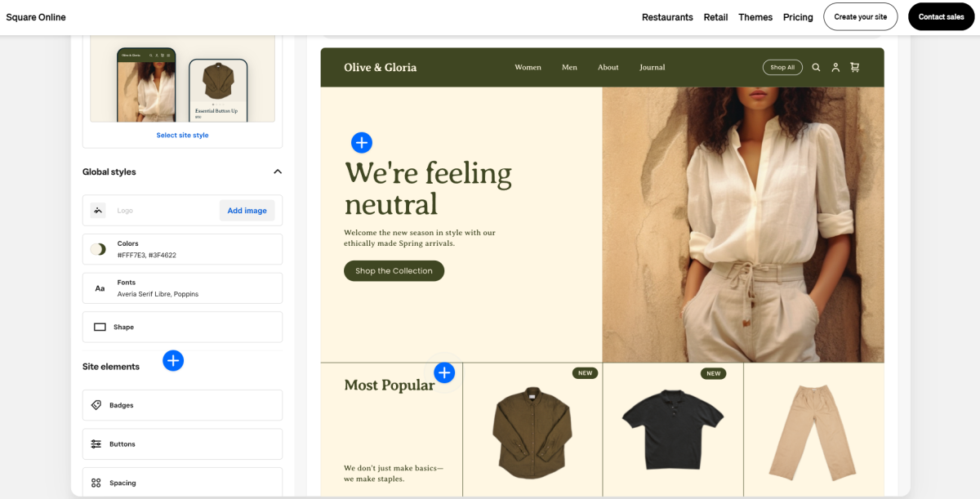This screenshot has width=980, height=499.
Task: Click the Shape rectangle icon
Action: coord(100,327)
